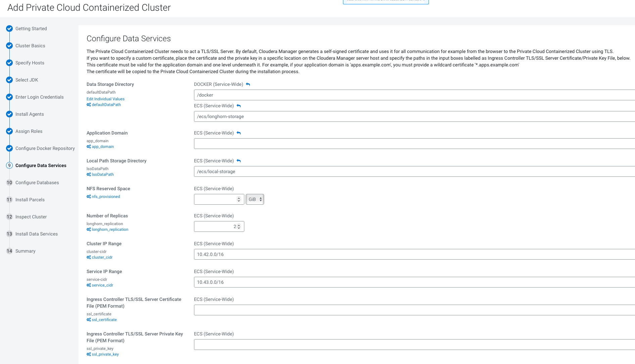Click the cluster_cidr gear icon
This screenshot has width=635, height=364.
pyautogui.click(x=89, y=257)
